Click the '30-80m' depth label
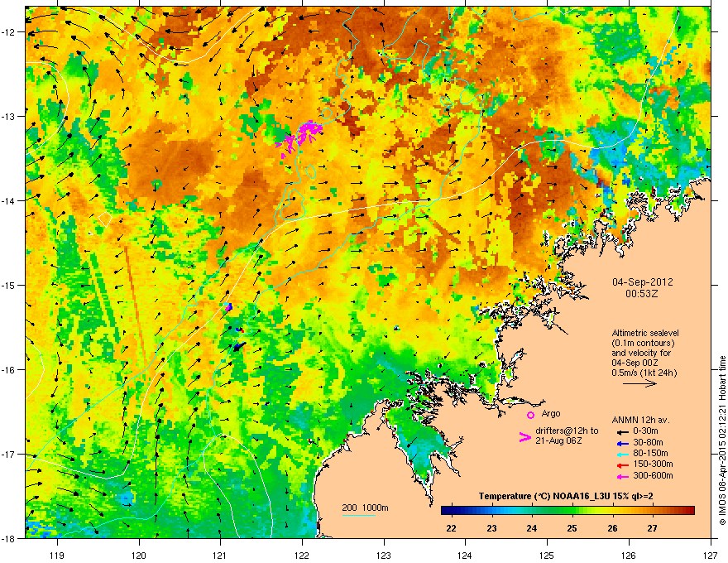 click(648, 443)
